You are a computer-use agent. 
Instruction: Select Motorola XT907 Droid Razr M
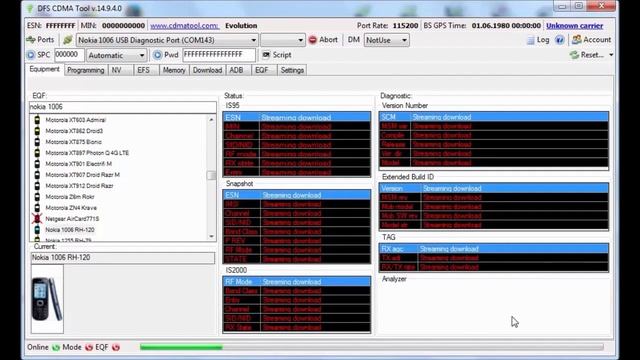(x=82, y=175)
